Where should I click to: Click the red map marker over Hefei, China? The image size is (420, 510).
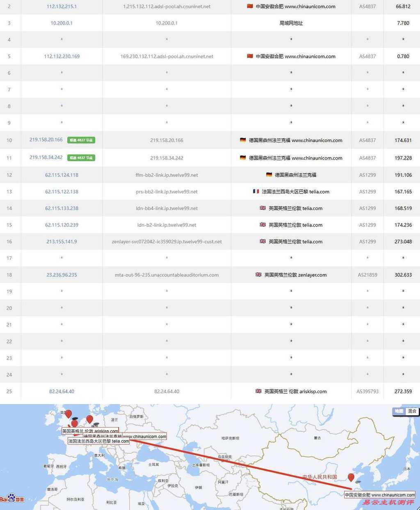click(x=351, y=478)
